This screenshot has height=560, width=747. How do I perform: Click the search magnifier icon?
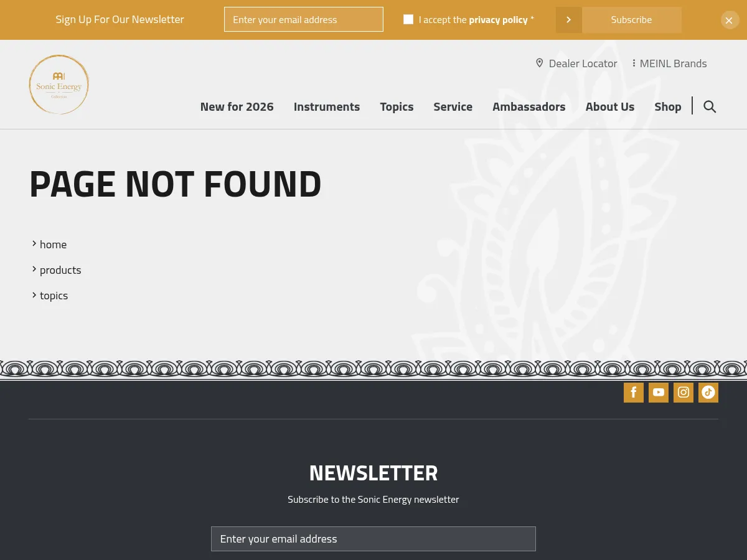[710, 106]
